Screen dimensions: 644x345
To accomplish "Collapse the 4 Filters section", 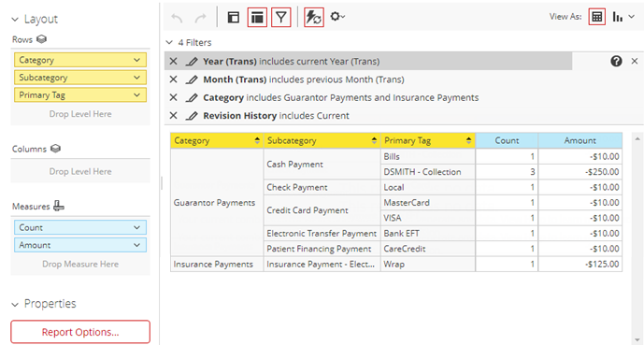I will pos(169,42).
